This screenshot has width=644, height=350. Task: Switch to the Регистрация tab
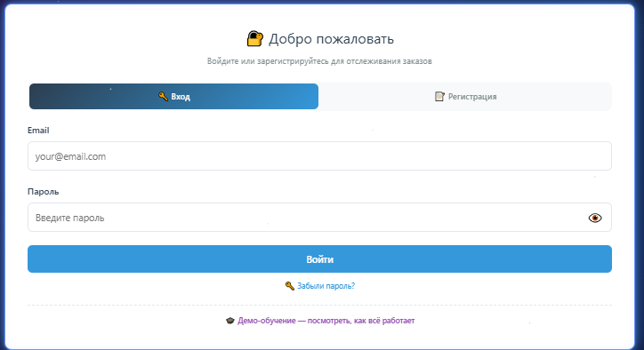tap(465, 97)
